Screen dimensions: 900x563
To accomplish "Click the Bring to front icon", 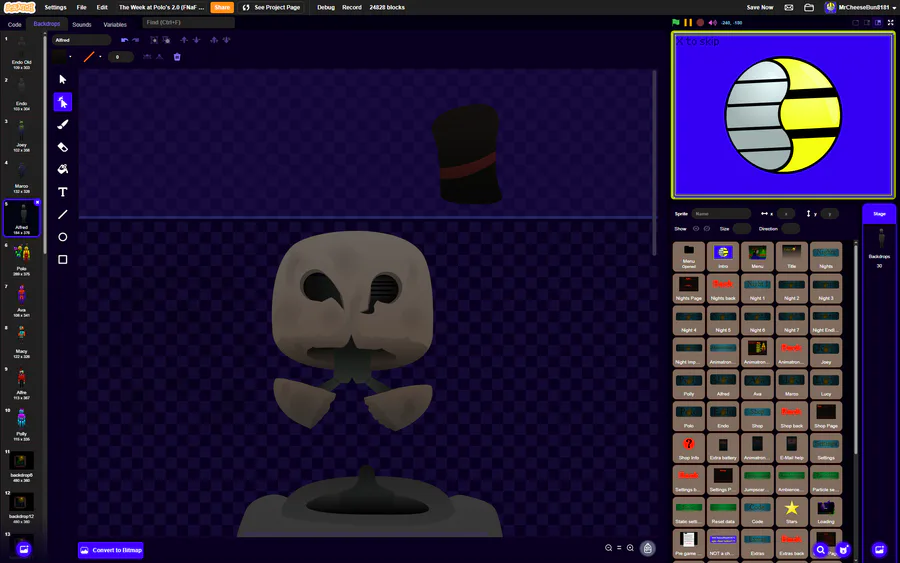I will [214, 40].
